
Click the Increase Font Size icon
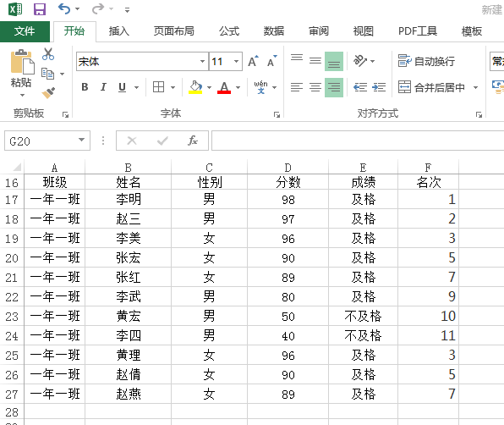[254, 61]
